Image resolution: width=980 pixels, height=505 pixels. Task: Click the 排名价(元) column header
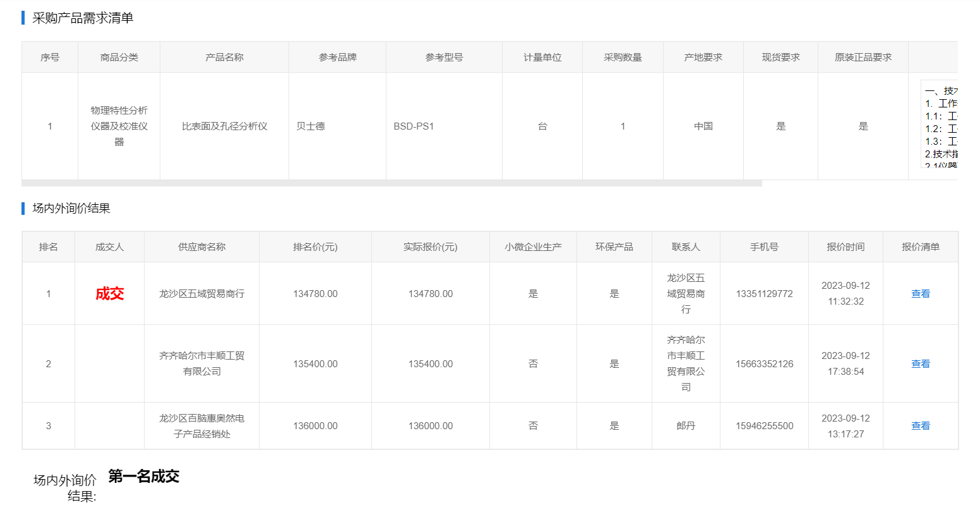(x=315, y=247)
